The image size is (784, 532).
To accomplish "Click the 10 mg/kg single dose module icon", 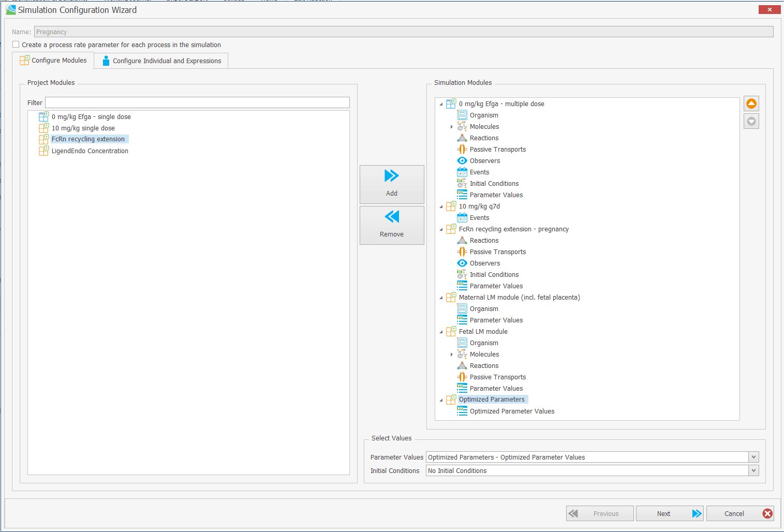I will coord(44,128).
